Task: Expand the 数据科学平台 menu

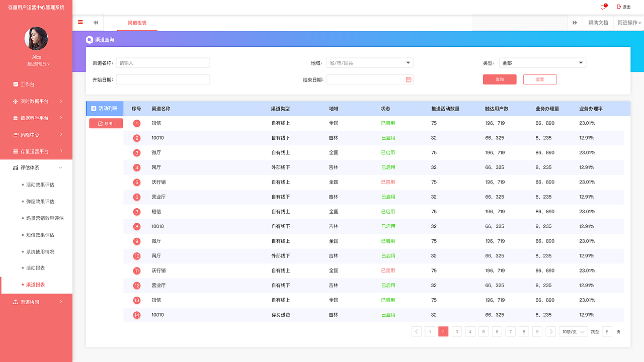Action: 36,118
